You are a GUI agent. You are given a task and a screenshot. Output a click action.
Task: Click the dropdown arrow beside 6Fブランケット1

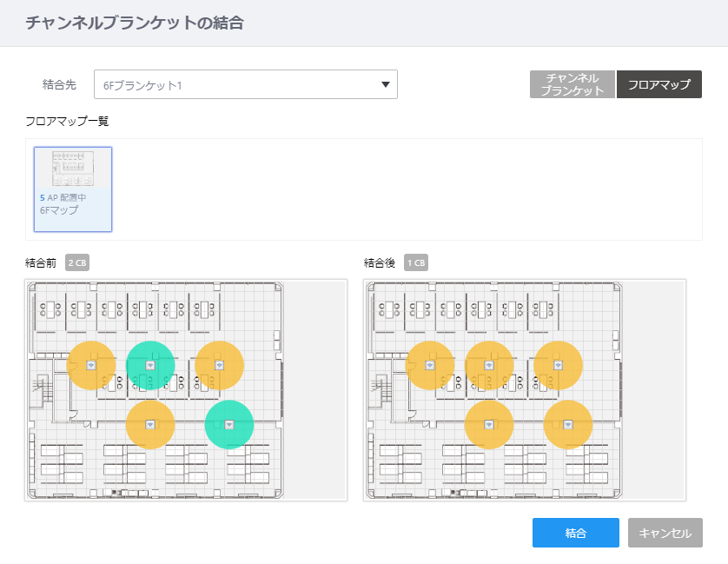pyautogui.click(x=386, y=84)
